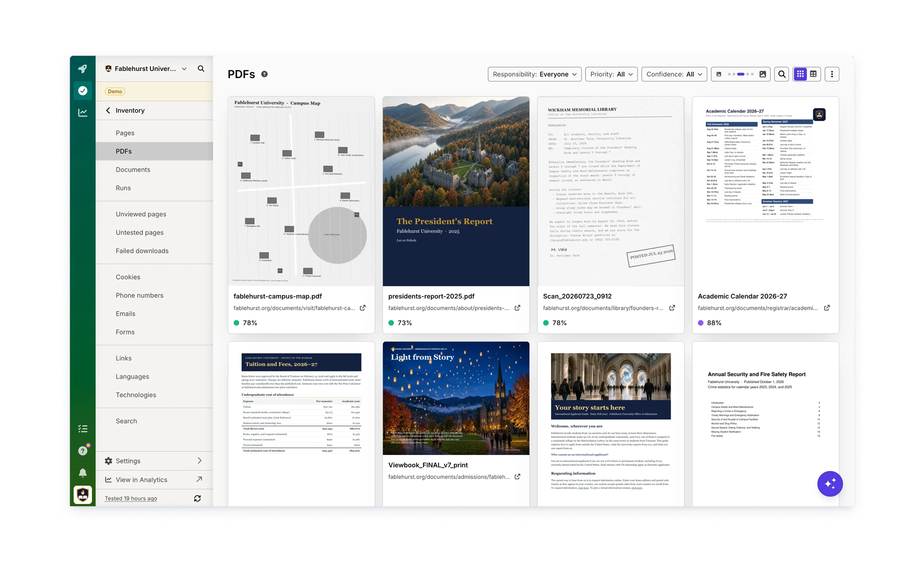Open Links in the sidebar
924x562 pixels.
pos(154,358)
